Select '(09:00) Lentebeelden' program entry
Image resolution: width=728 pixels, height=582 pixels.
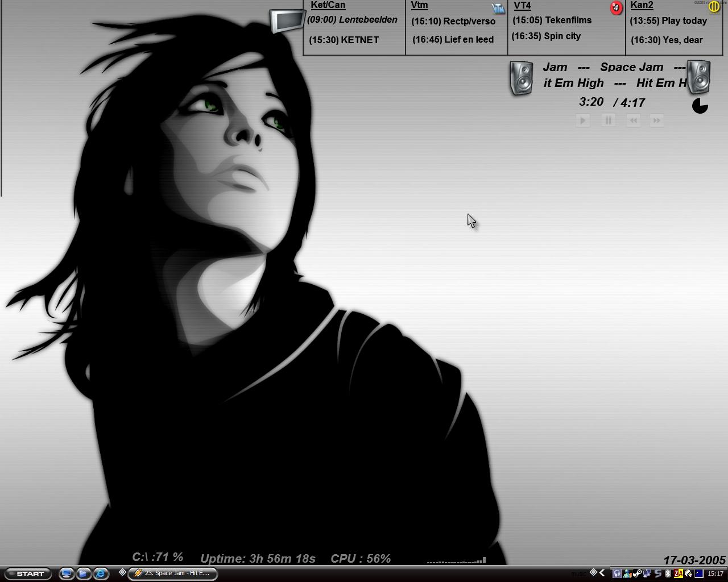pos(352,20)
